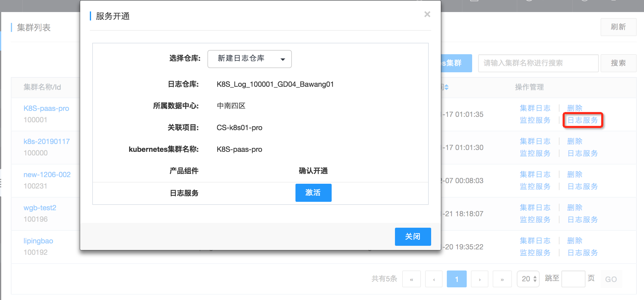644x300 pixels.
Task: Close the 服务开通 dialog with the X icon
Action: [x=427, y=14]
